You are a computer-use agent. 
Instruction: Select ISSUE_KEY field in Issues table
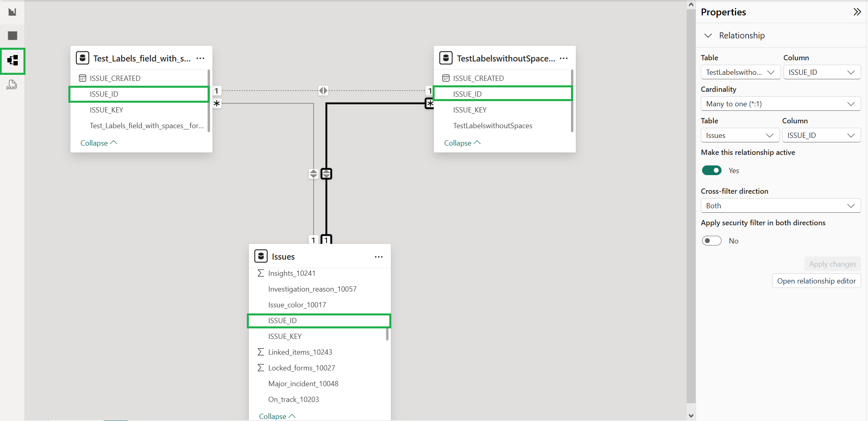(x=317, y=336)
